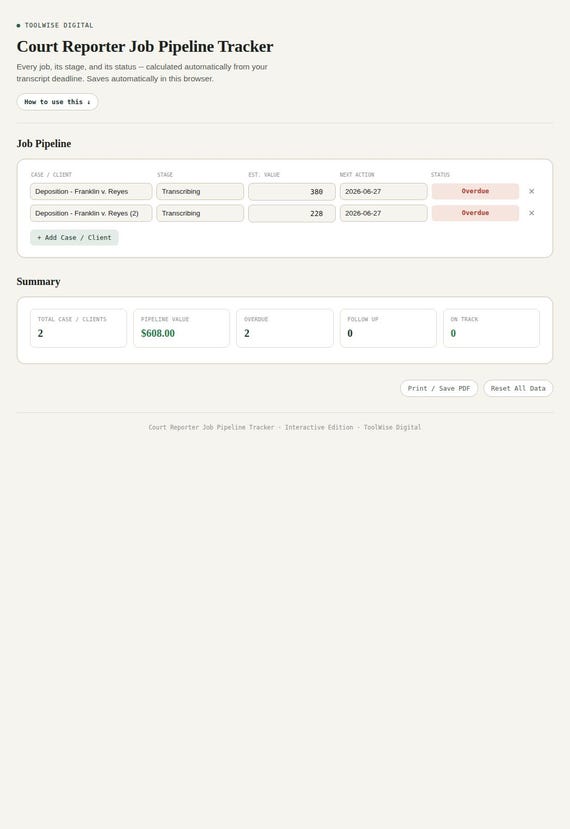
Task: Click the EST. VALUE column header
Action: [x=264, y=174]
